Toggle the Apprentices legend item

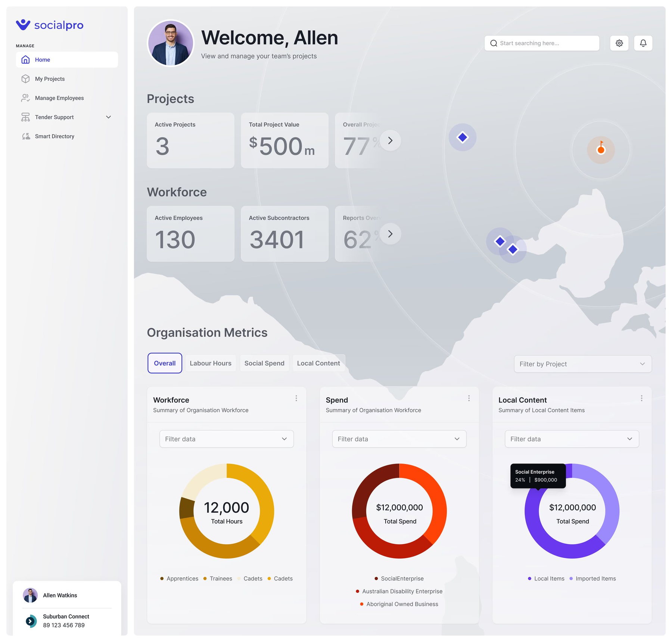tap(179, 579)
